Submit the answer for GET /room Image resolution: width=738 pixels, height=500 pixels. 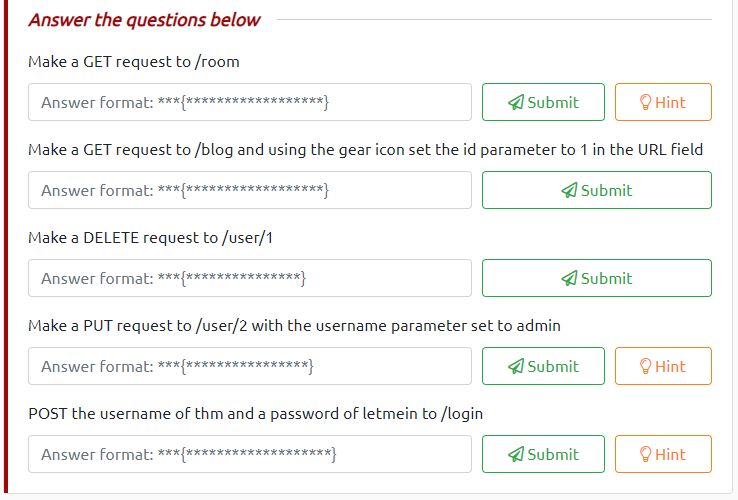pos(543,102)
